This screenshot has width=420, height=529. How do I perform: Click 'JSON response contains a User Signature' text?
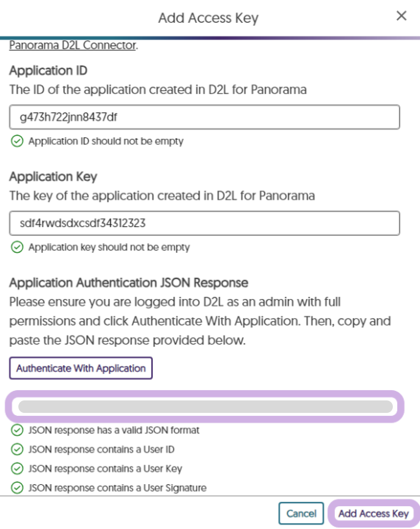click(117, 488)
